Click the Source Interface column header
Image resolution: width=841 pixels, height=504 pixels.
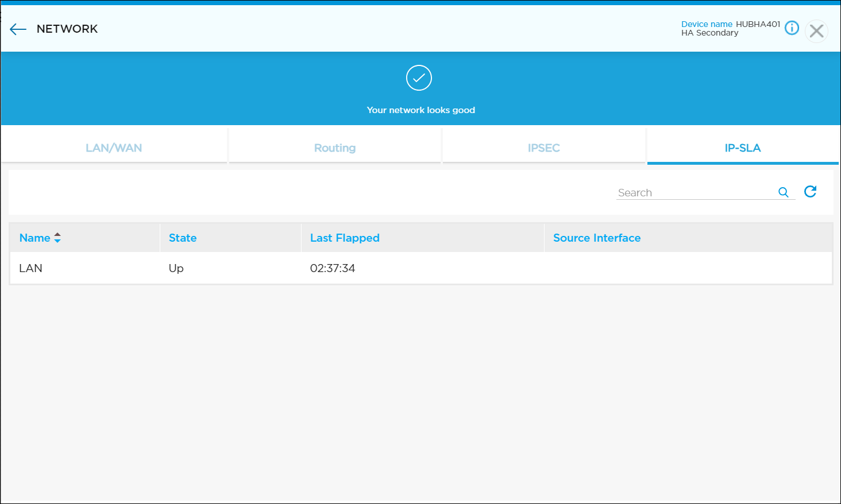(x=596, y=238)
